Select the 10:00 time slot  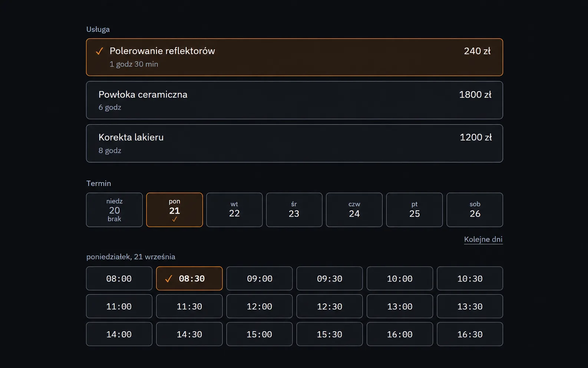400,278
